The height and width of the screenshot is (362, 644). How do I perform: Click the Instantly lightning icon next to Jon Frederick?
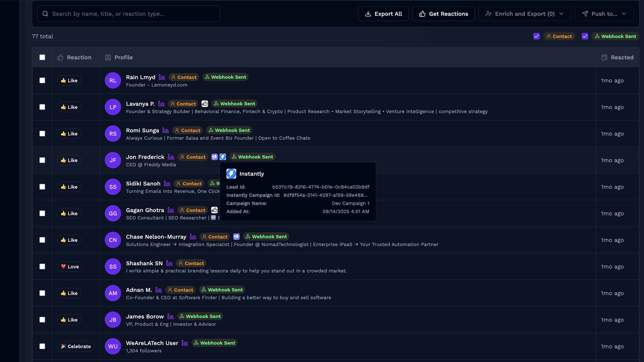click(223, 157)
